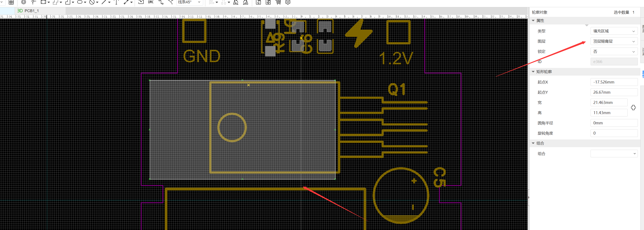Click the 圆角半径 input field
644x230 pixels.
(614, 123)
